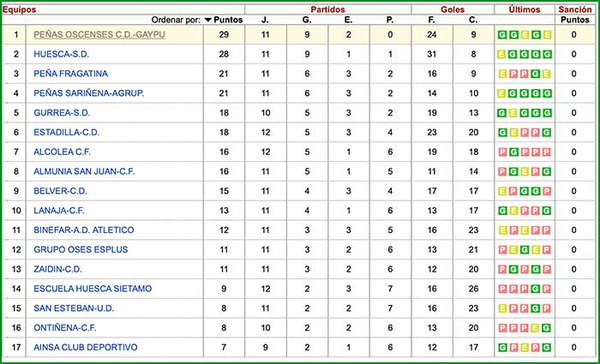Image resolution: width=600 pixels, height=364 pixels.
Task: Open the Zaidin-C.D. team page
Action: (60, 269)
